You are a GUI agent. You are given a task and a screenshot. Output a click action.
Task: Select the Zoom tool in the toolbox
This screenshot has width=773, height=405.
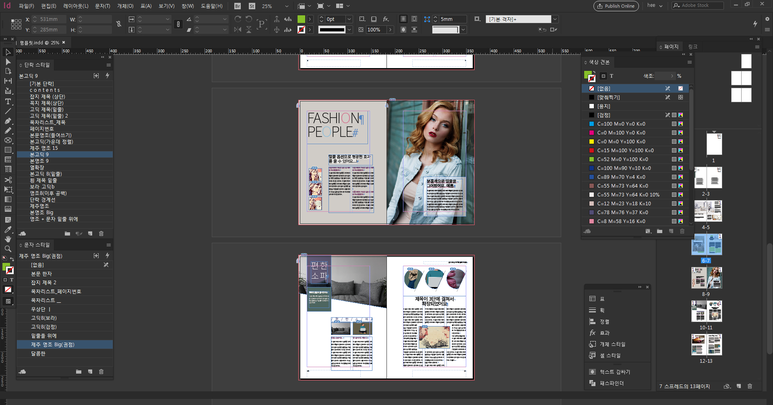click(x=8, y=248)
